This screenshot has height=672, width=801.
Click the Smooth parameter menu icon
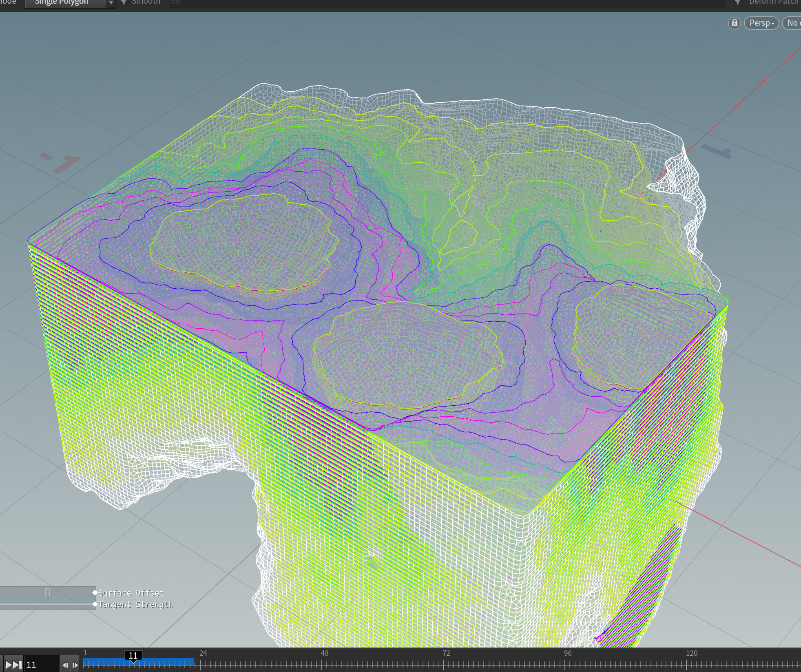[x=124, y=2]
